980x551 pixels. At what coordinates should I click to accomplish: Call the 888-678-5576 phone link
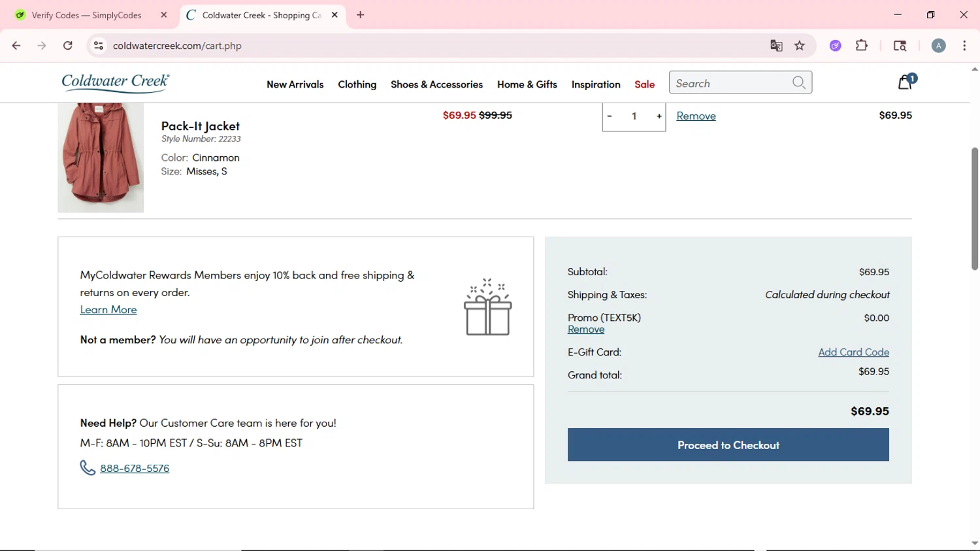coord(135,468)
